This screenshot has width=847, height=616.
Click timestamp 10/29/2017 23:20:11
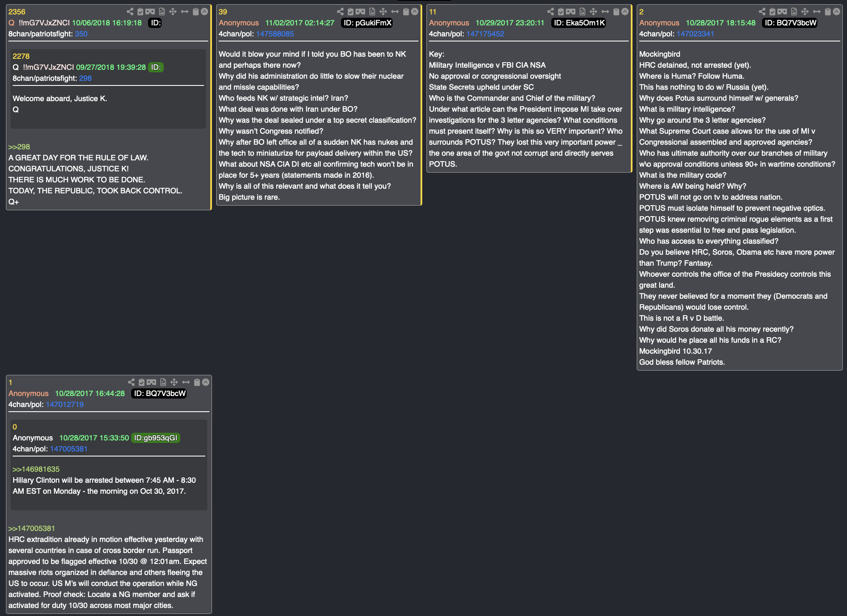click(x=510, y=23)
